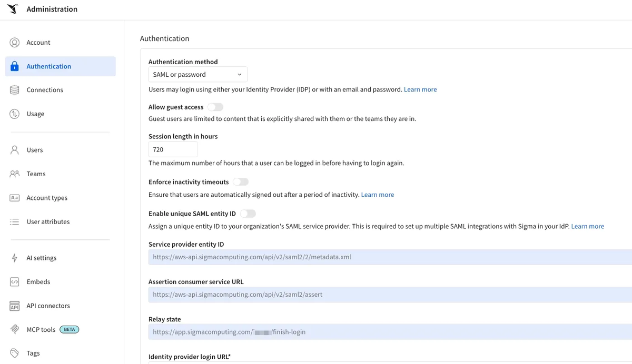632x364 pixels.
Task: Turn on Enable unique SAML entity ID
Action: click(248, 214)
